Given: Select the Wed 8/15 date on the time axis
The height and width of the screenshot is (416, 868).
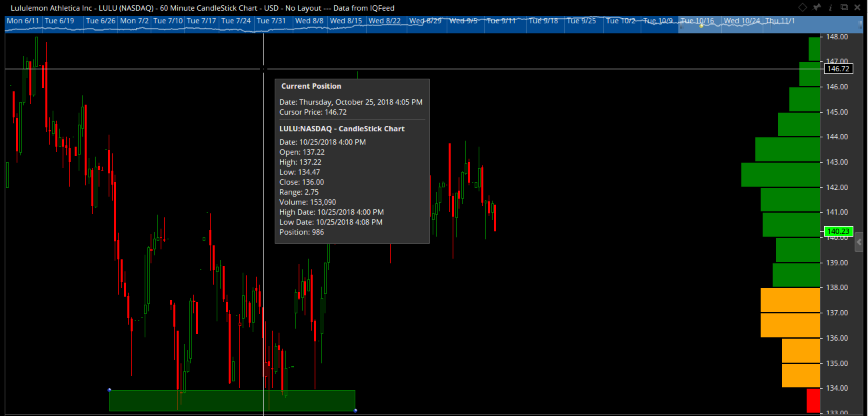Looking at the screenshot, I should point(346,21).
